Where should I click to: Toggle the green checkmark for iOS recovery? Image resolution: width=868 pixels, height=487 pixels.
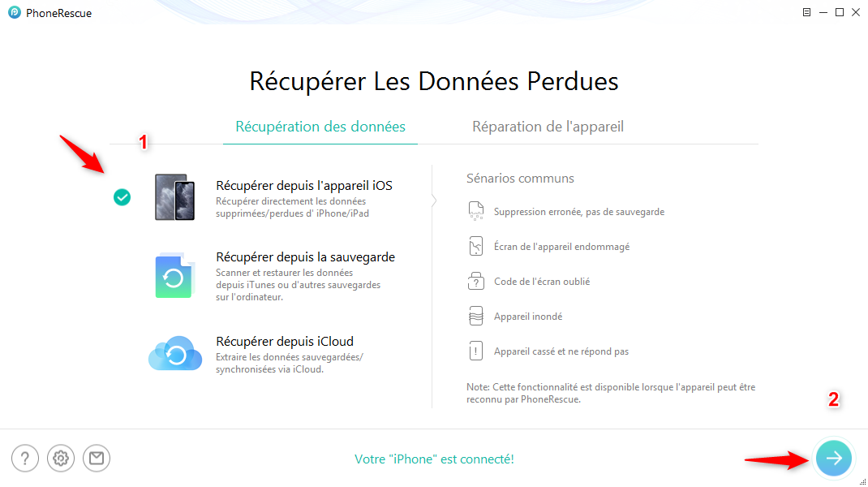coord(122,197)
